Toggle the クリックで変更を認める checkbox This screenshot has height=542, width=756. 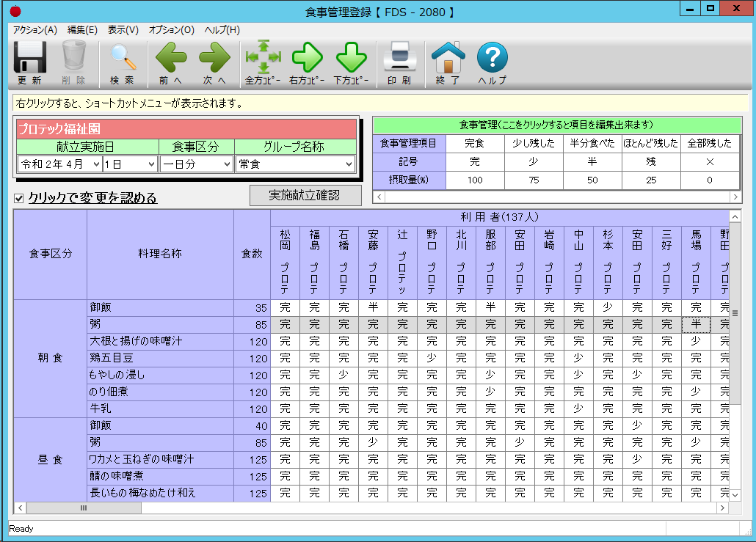coord(20,198)
